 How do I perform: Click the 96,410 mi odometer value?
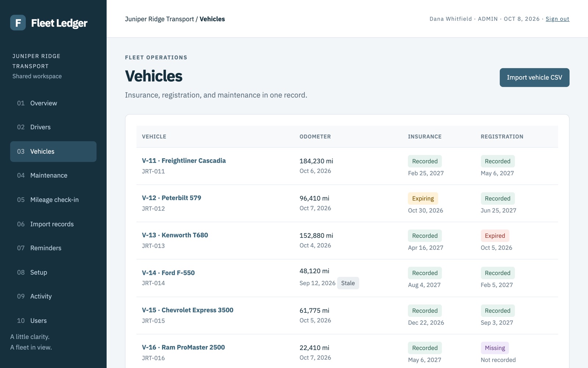point(314,198)
